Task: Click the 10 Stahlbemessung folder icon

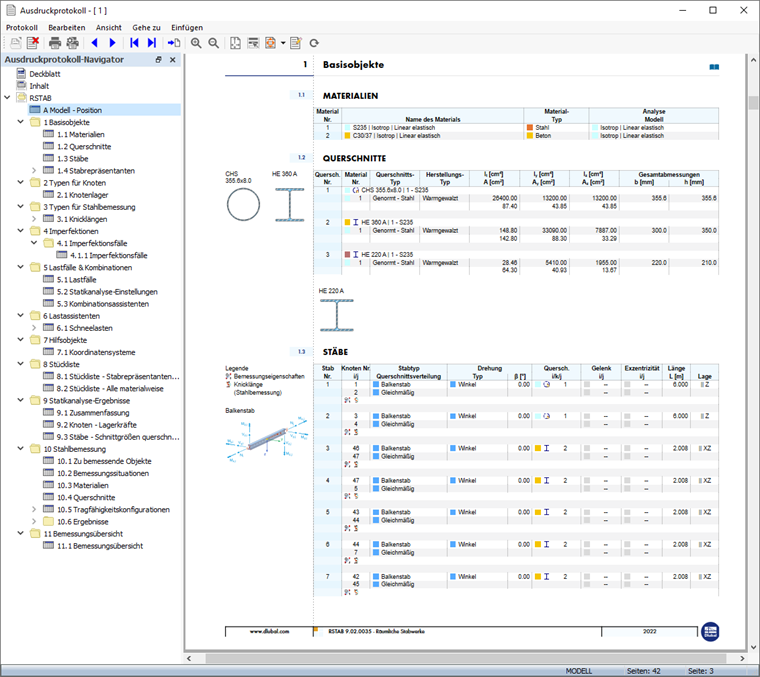Action: point(35,449)
